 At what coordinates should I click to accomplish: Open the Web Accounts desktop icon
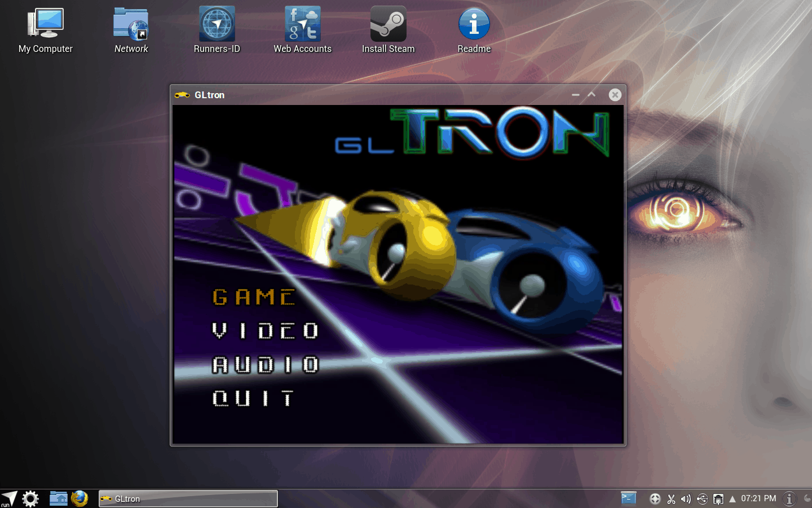303,30
